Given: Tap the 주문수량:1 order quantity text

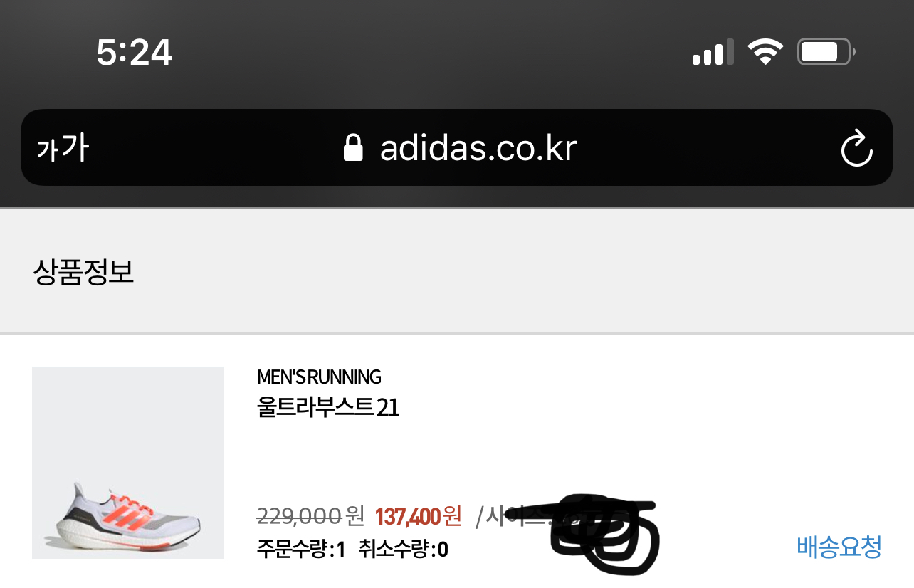Looking at the screenshot, I should click(x=300, y=550).
